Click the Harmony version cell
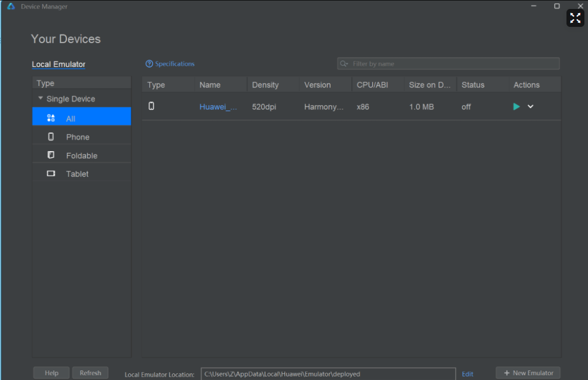Screen dimensions: 588x380 (324, 107)
